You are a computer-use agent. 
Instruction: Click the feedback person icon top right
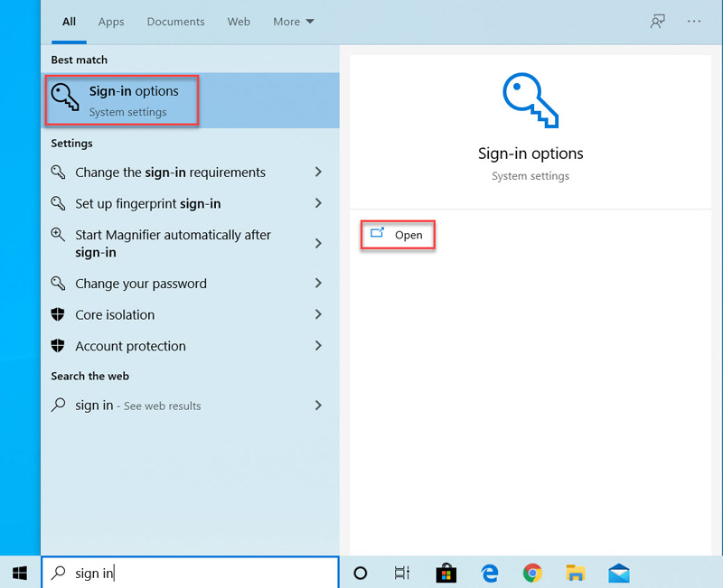coord(658,21)
